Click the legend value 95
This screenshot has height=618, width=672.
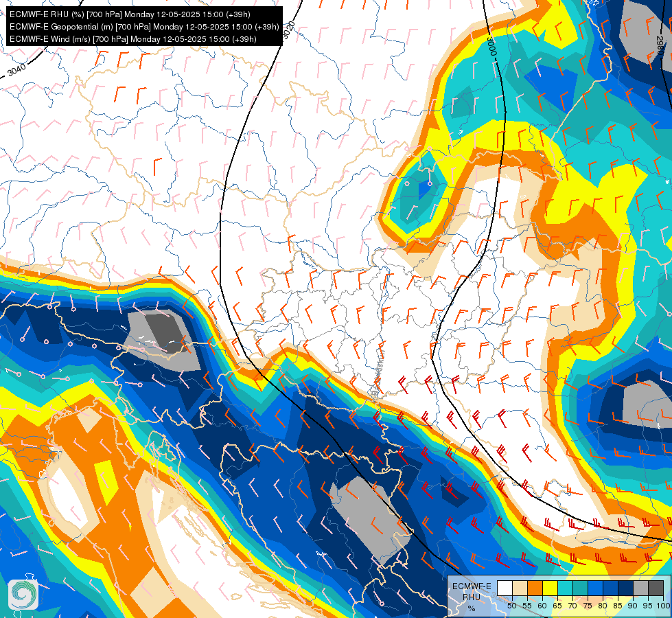[x=647, y=606]
